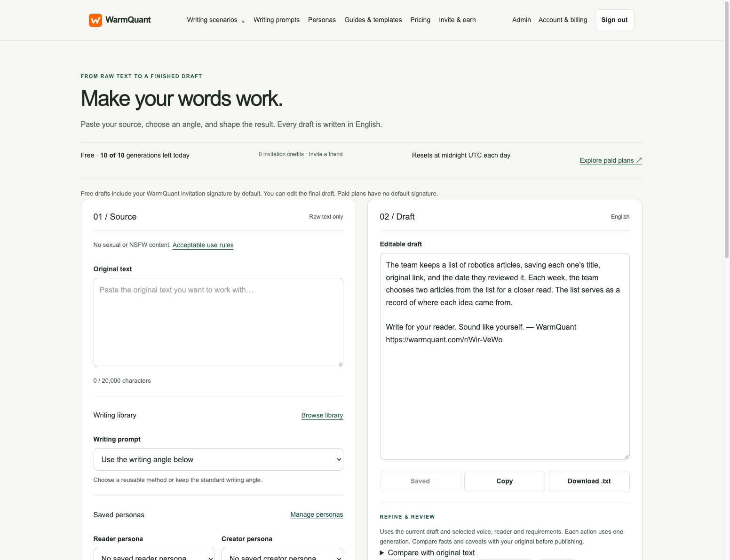Click the Invite a friend link

(325, 154)
